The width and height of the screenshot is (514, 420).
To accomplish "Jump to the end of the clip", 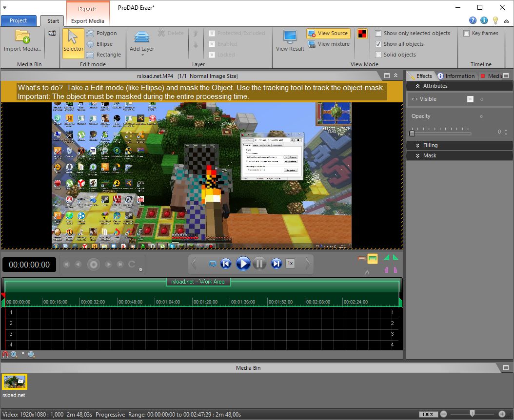I will click(x=277, y=264).
